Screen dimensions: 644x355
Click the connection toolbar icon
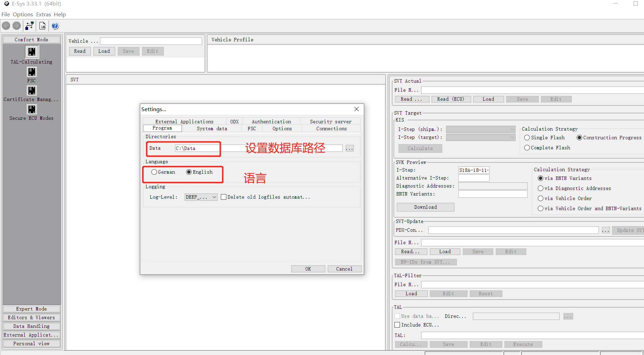(30, 26)
